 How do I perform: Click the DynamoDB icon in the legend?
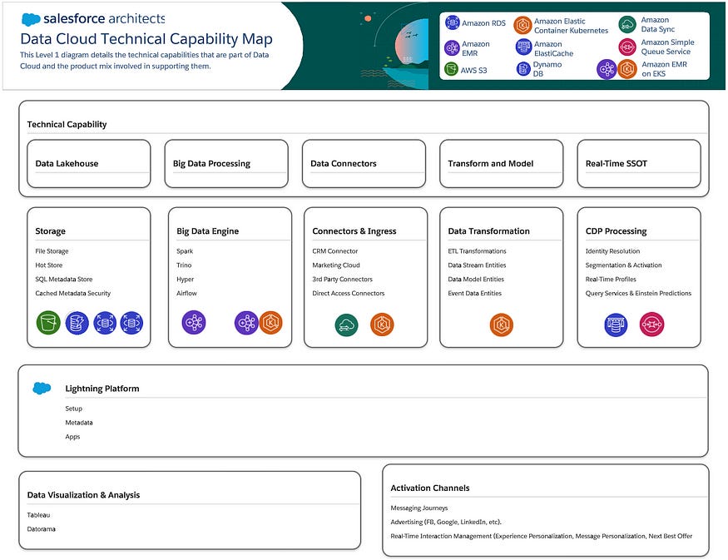(x=523, y=69)
